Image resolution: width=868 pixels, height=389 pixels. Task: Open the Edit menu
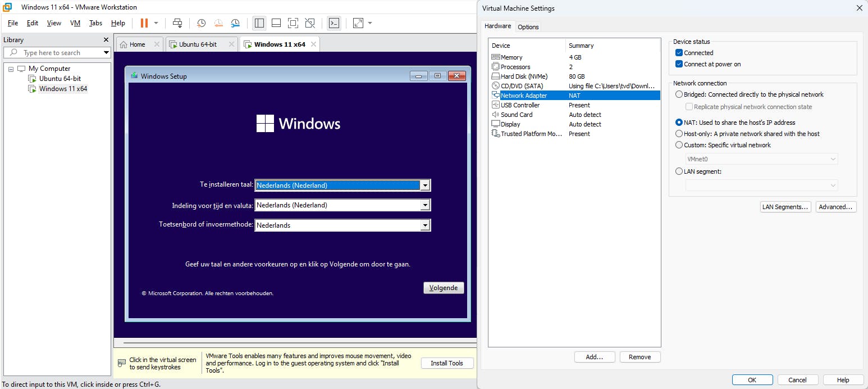tap(33, 23)
